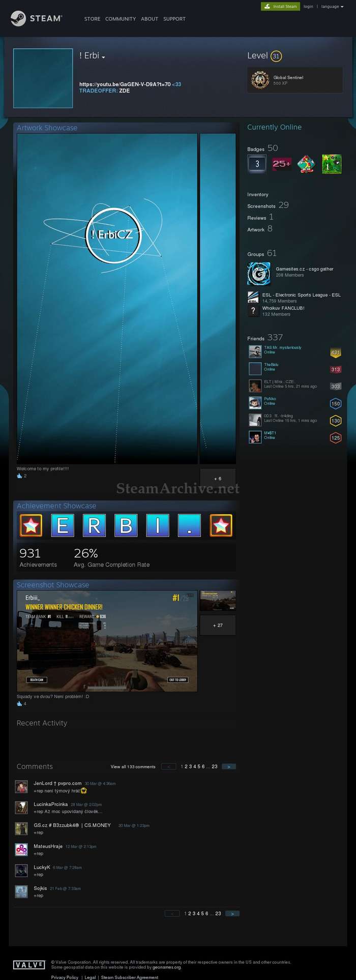Click the profile avatar image
Screen dimensions: 356x980
click(43, 78)
